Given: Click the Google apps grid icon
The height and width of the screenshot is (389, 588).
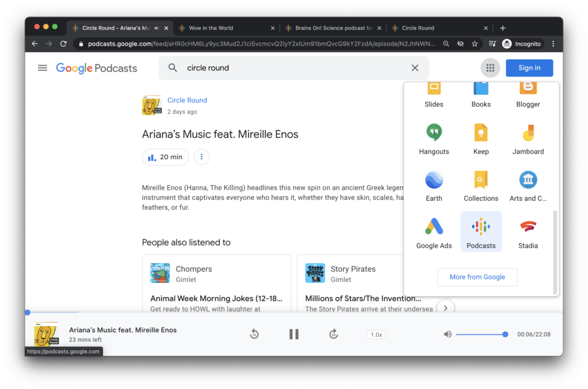Looking at the screenshot, I should point(490,67).
